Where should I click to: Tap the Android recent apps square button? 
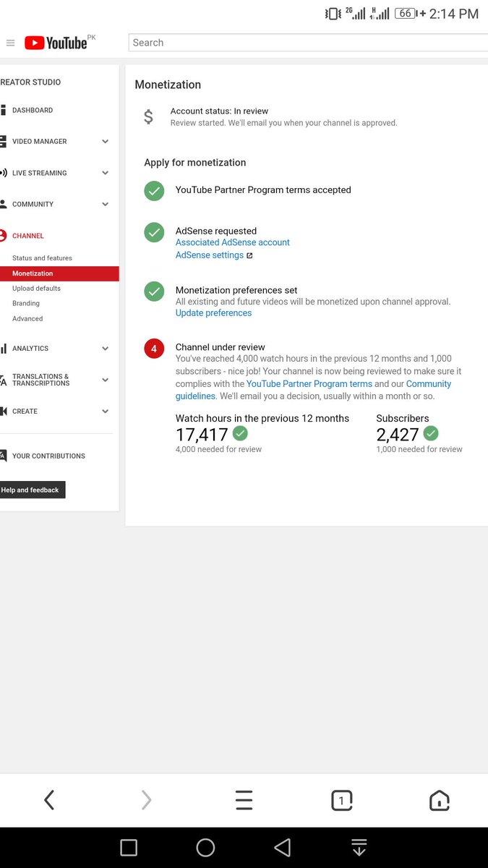pos(129,848)
